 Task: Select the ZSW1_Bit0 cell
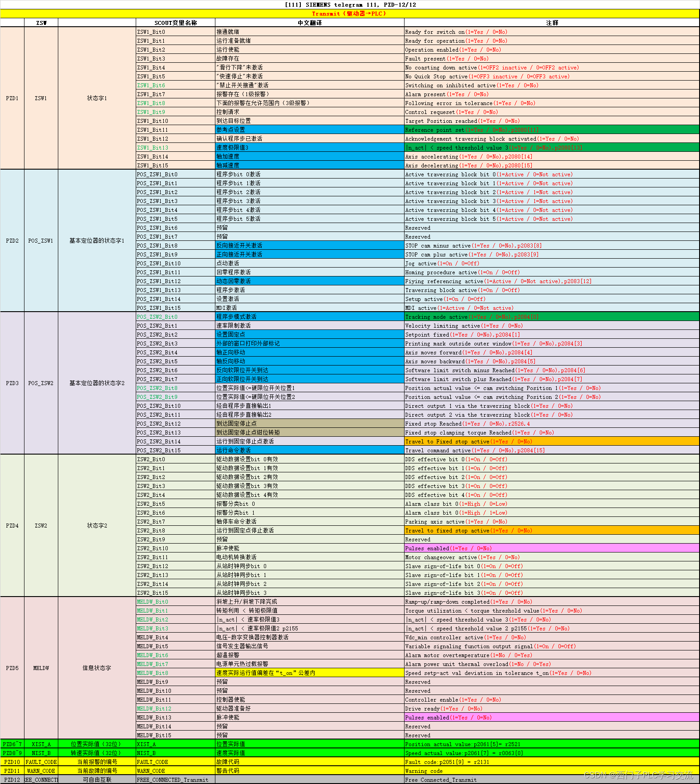click(175, 32)
